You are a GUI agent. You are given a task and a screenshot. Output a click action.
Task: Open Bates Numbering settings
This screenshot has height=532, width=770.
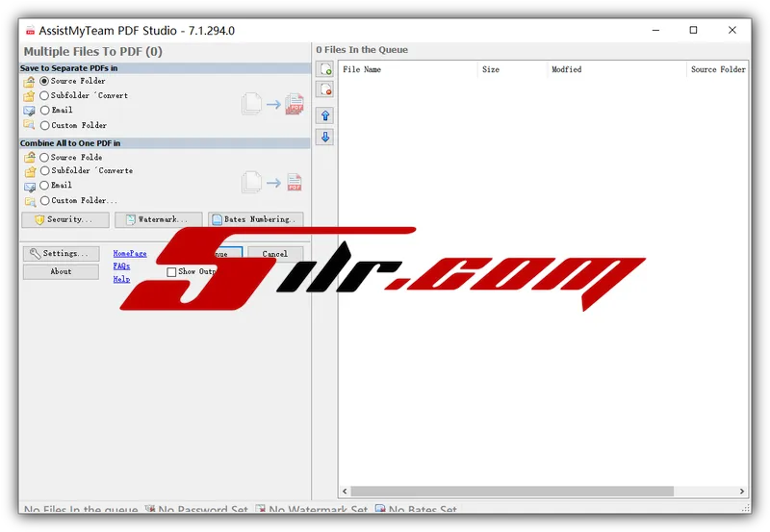click(x=255, y=219)
